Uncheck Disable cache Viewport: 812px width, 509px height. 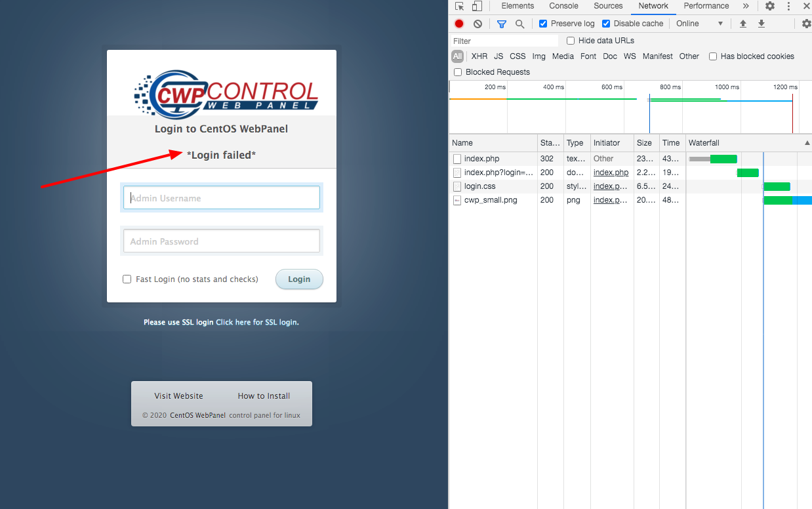coord(606,24)
